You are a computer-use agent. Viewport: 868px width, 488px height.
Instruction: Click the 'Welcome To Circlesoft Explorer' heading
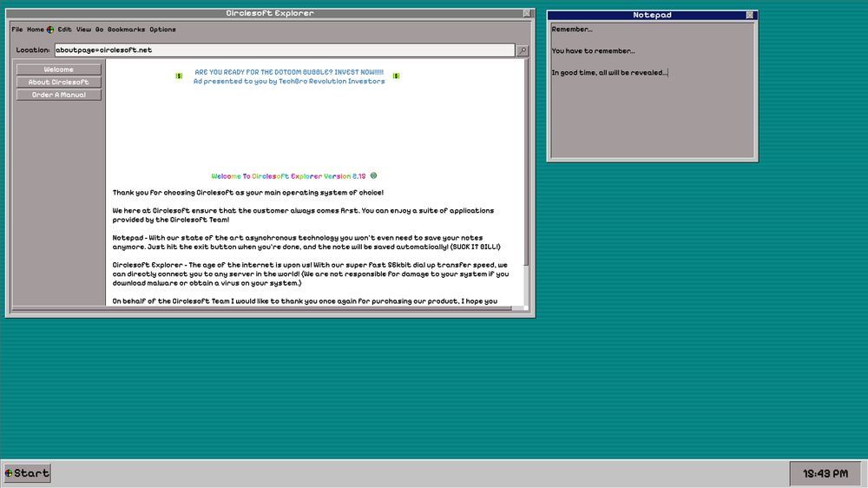pos(288,176)
